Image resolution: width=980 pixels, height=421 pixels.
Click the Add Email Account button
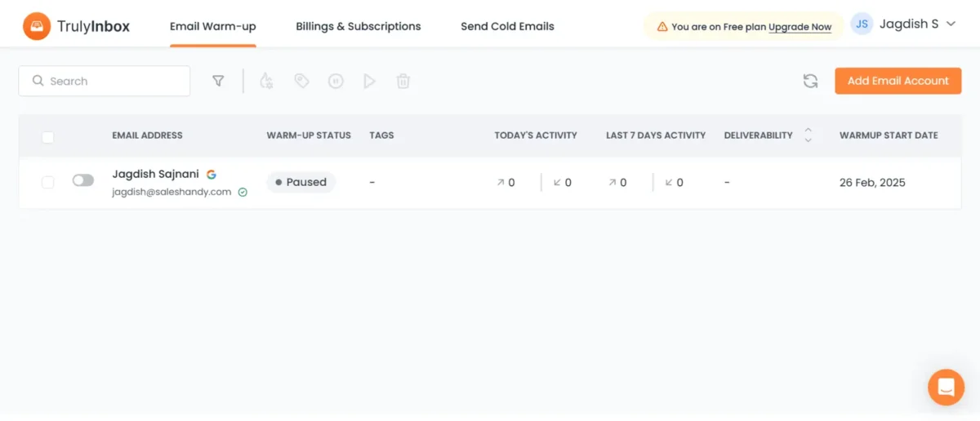coord(898,81)
